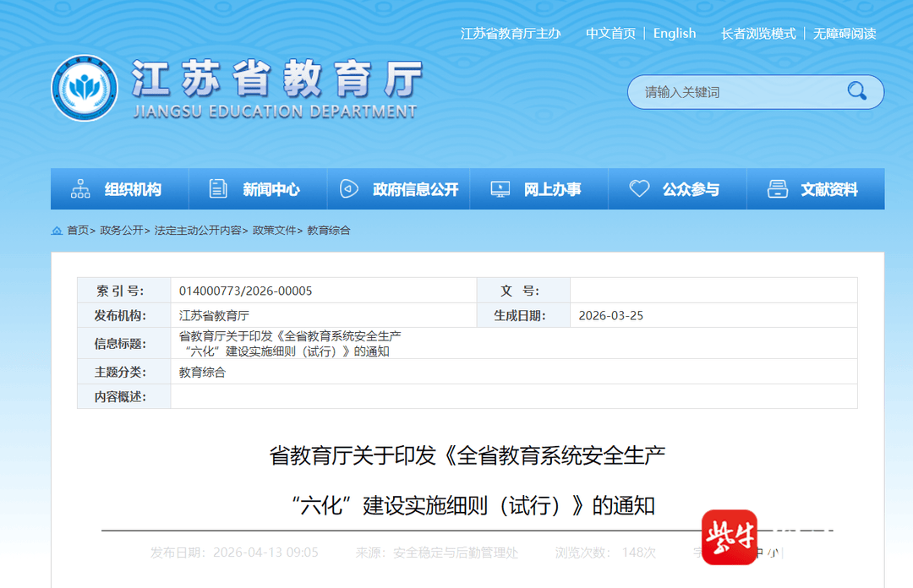Click the red 紫牛 watermark badge
This screenshot has height=588, width=913.
pyautogui.click(x=730, y=537)
